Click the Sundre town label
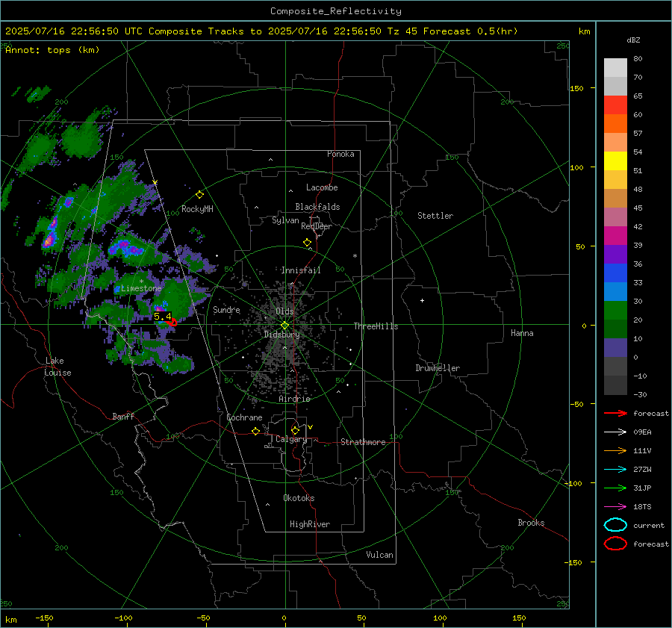Screen dimensions: 672x628 [x=226, y=310]
